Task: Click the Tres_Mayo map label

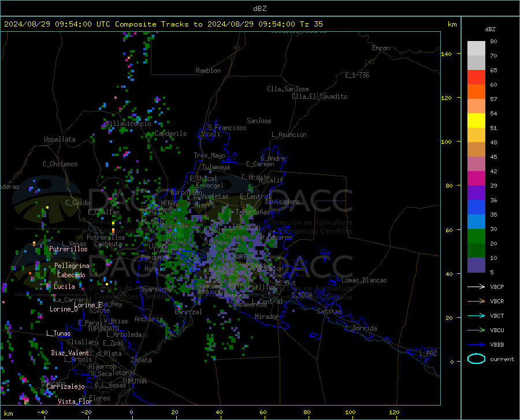Action: [209, 155]
